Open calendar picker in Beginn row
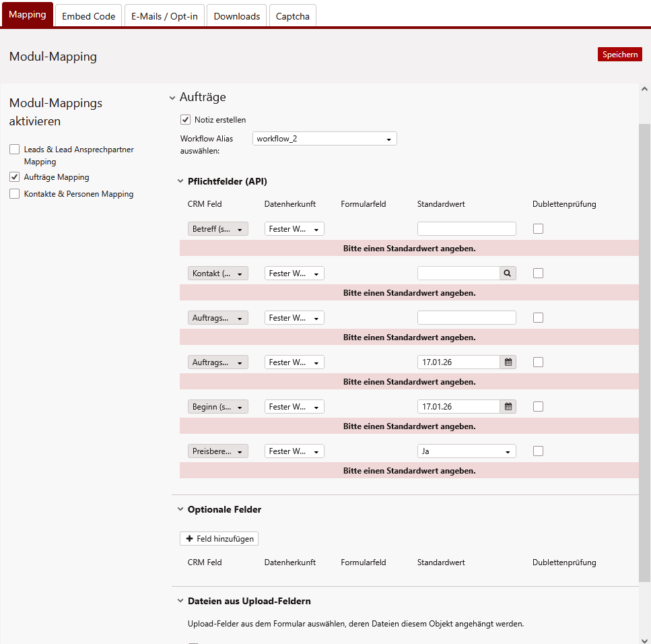This screenshot has width=651, height=644. tap(508, 407)
